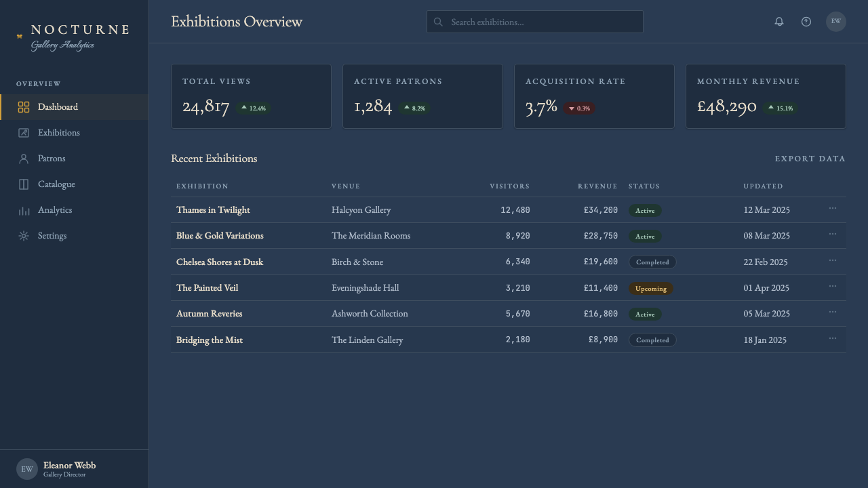The height and width of the screenshot is (488, 868).
Task: Sort table by Visitors column header
Action: point(510,186)
